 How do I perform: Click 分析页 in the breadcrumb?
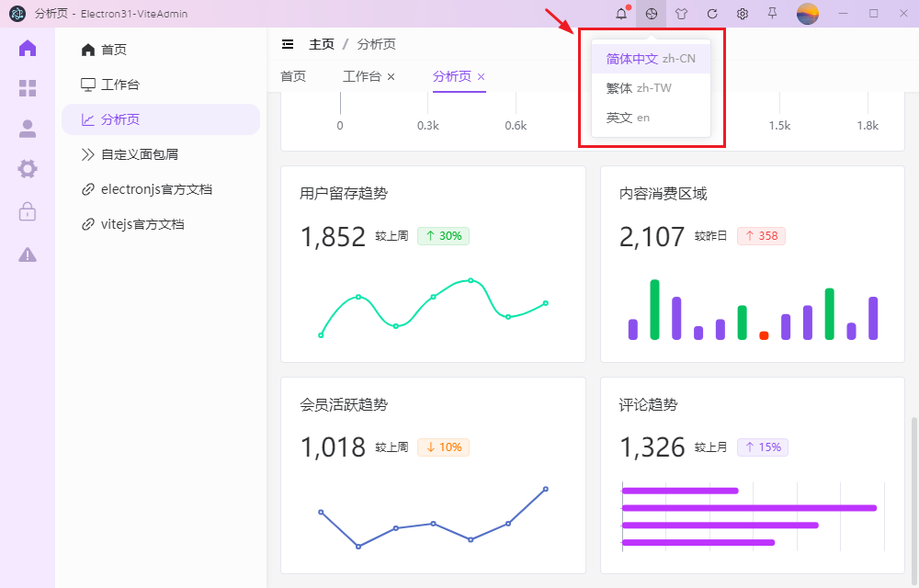376,44
